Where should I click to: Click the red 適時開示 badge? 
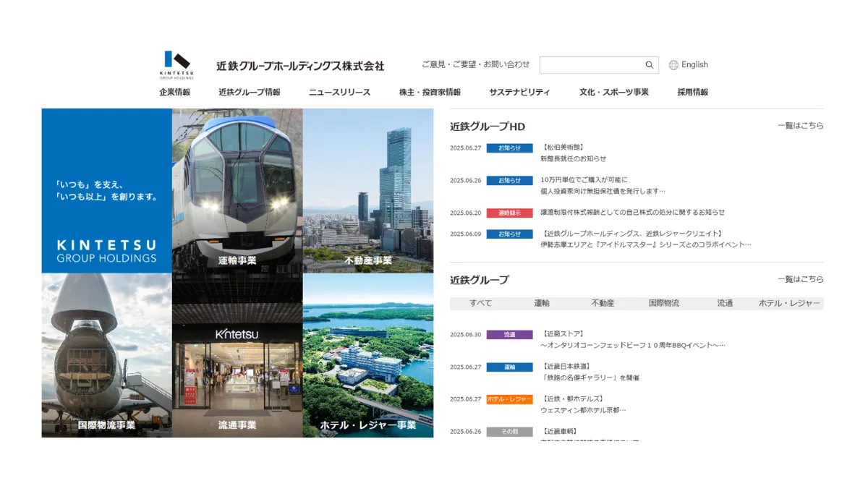point(509,213)
